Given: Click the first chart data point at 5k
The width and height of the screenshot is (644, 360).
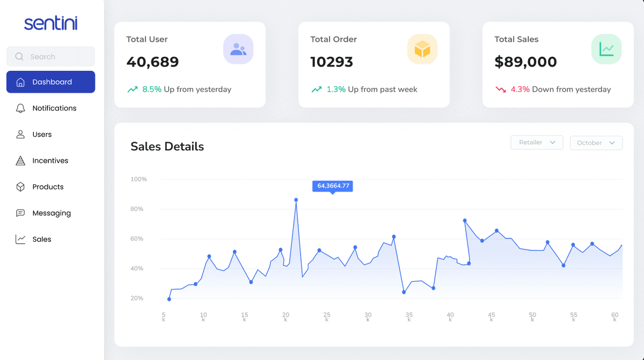Looking at the screenshot, I should (169, 299).
